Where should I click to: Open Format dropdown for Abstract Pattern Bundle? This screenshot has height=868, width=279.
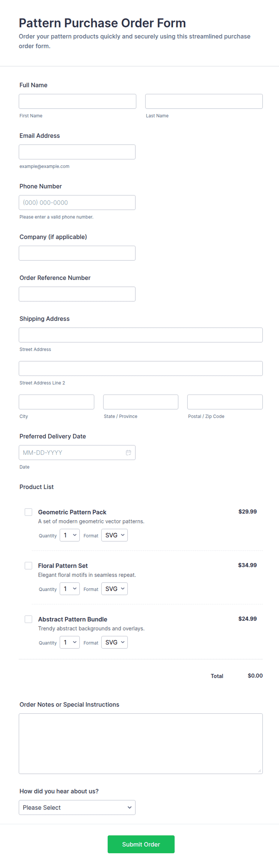coord(115,642)
